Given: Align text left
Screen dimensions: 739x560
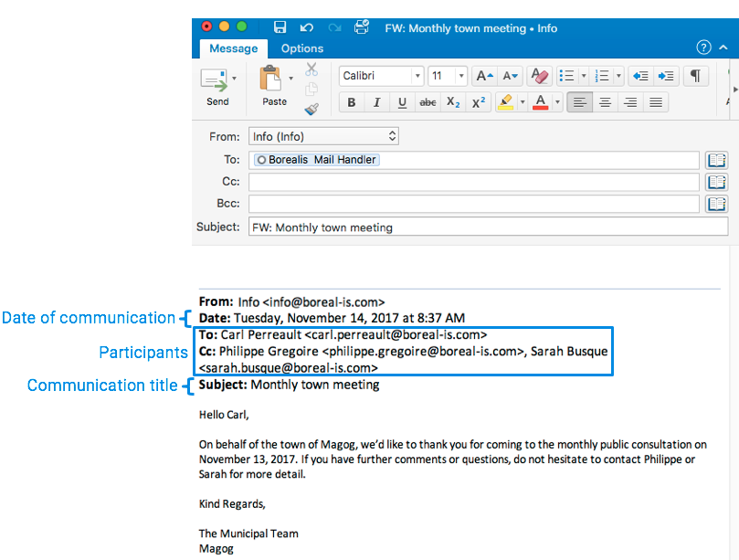Looking at the screenshot, I should pos(580,102).
